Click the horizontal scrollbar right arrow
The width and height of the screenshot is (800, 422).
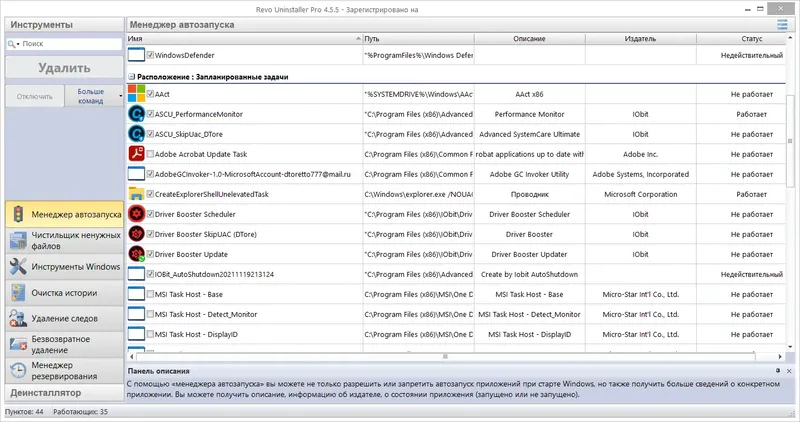click(x=780, y=356)
